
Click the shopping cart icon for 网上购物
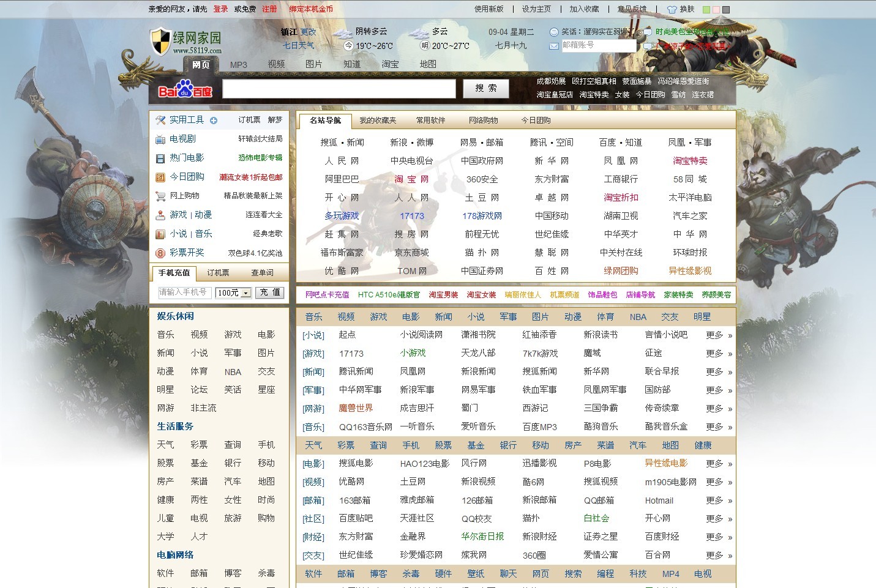pyautogui.click(x=160, y=196)
